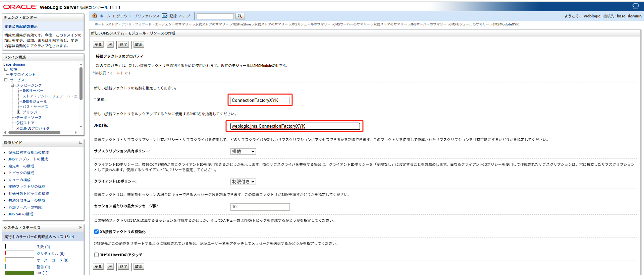Open トピックの構成 guide link
Image resolution: width=644 pixels, height=275 pixels.
(21, 173)
